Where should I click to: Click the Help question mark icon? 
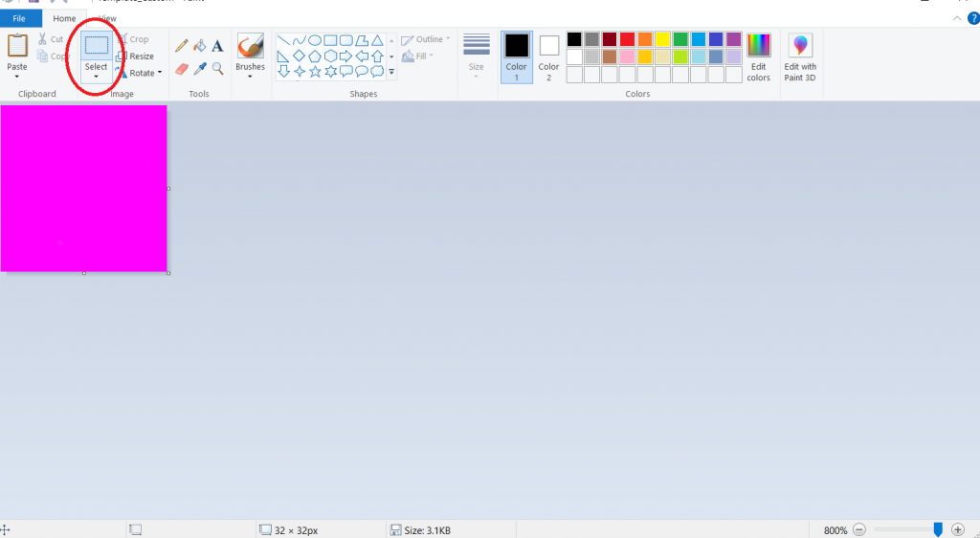973,18
